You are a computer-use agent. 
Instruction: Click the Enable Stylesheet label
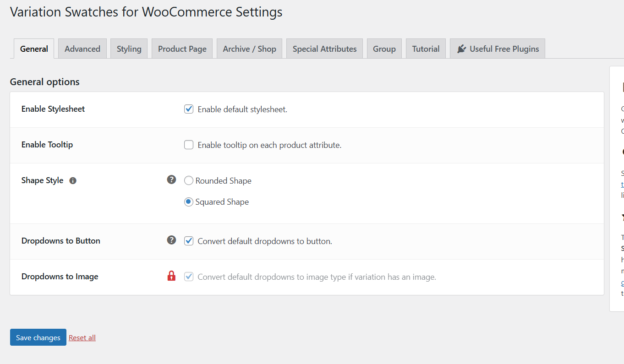(x=53, y=109)
